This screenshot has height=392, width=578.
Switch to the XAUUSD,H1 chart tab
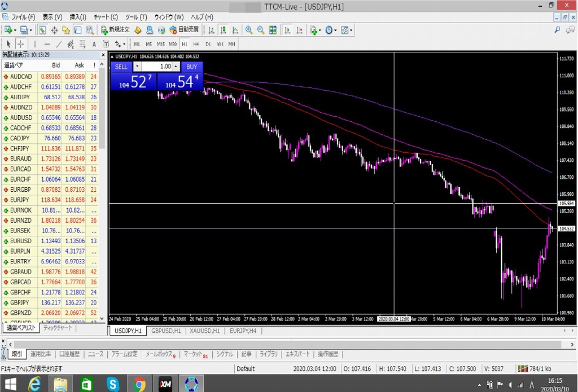pyautogui.click(x=204, y=331)
